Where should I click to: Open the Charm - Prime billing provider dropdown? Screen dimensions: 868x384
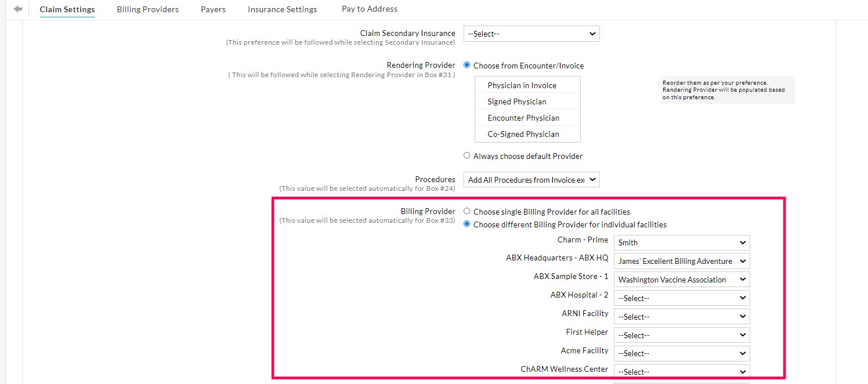pyautogui.click(x=681, y=242)
